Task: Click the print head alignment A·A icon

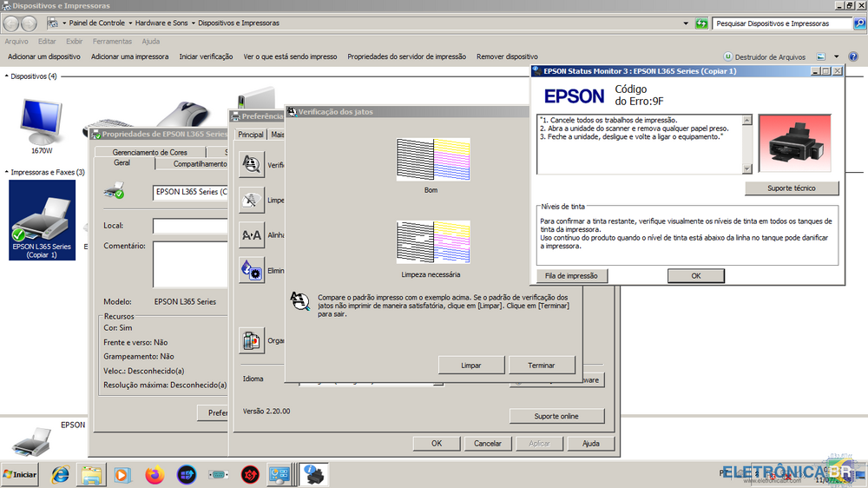Action: point(252,235)
